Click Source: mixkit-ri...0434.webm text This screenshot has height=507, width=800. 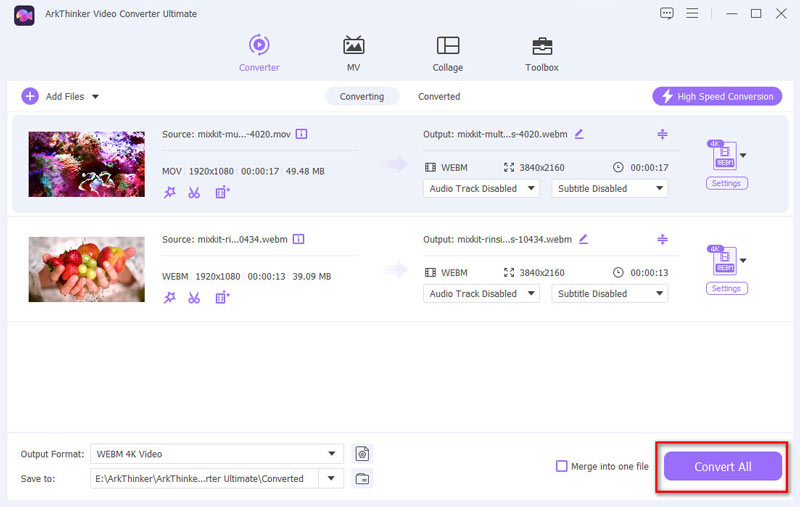[224, 239]
